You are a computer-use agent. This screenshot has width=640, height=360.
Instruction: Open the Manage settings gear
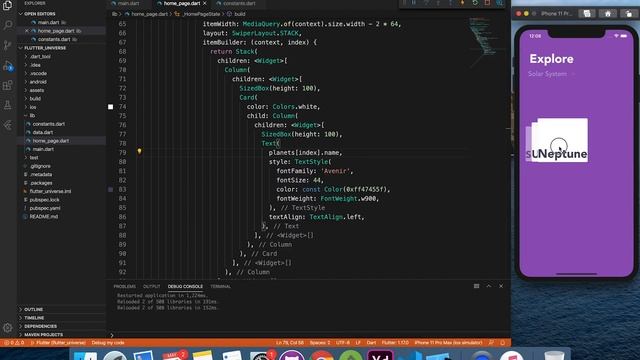click(7, 327)
